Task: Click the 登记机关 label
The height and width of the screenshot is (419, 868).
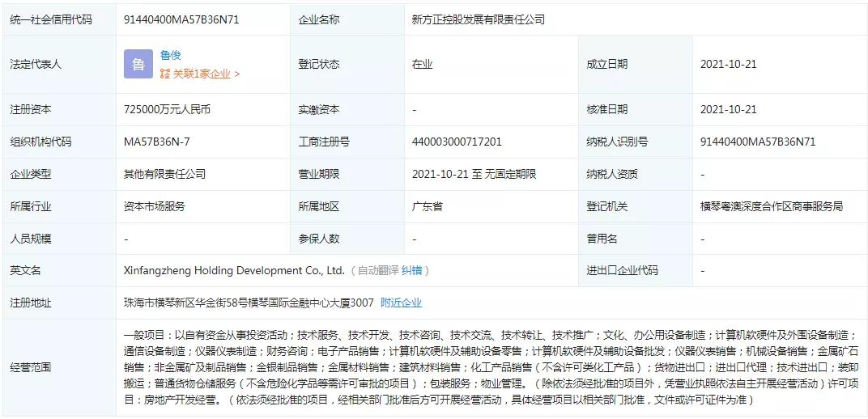Action: (x=607, y=207)
